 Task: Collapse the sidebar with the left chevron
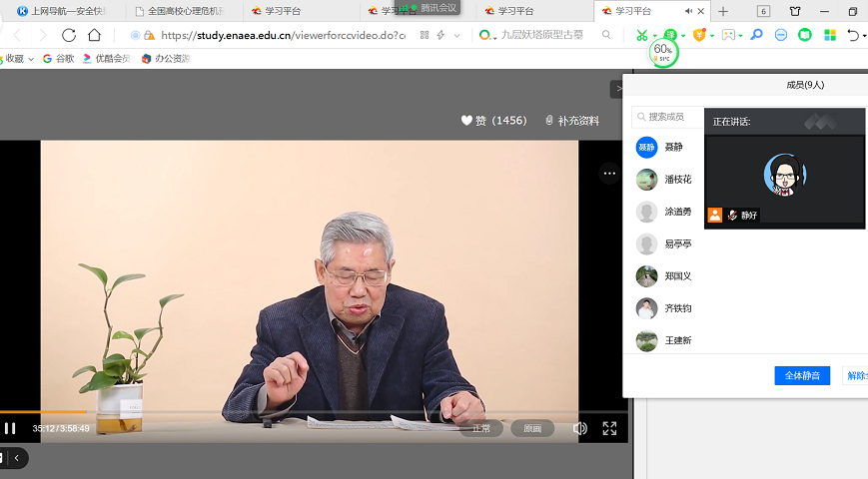tap(19, 458)
